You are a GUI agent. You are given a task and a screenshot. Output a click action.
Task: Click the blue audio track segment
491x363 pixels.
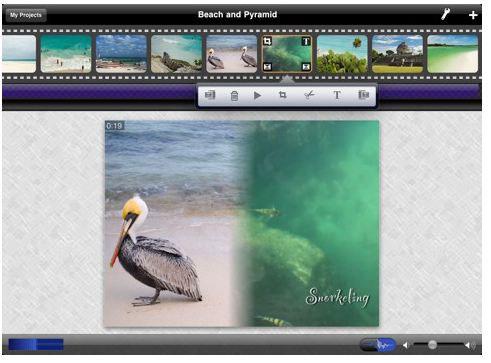click(36, 345)
